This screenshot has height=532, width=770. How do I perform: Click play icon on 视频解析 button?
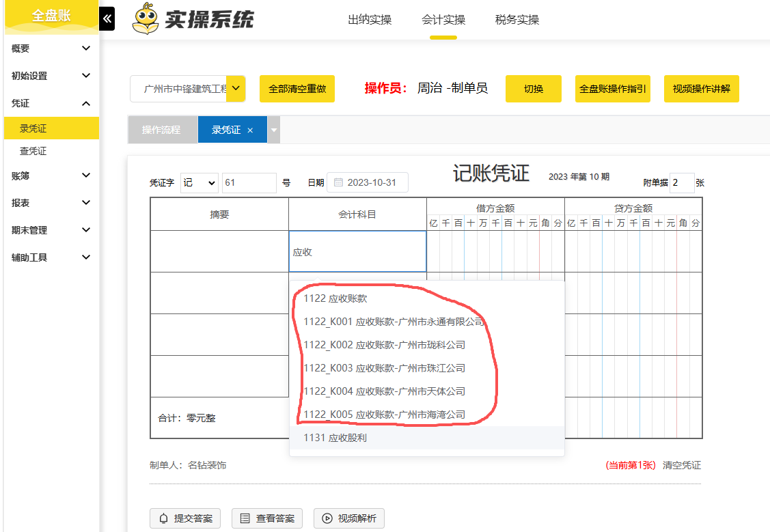click(327, 518)
